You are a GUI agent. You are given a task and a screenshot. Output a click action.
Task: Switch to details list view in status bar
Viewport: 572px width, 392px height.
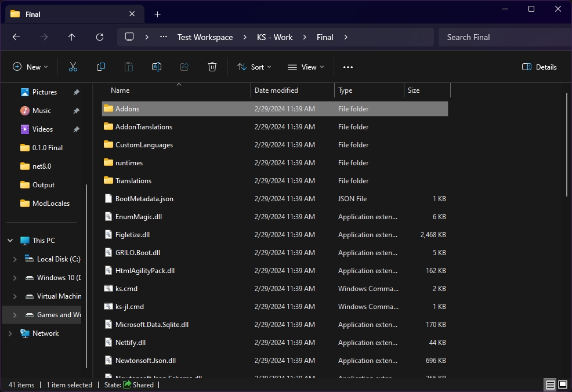pyautogui.click(x=549, y=384)
